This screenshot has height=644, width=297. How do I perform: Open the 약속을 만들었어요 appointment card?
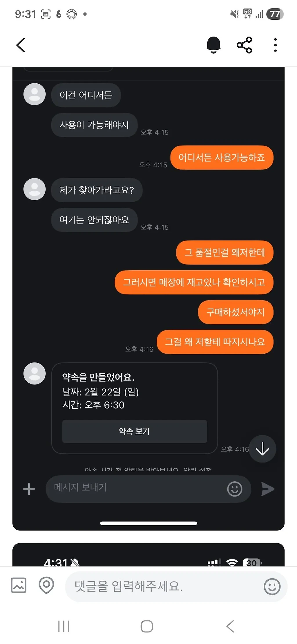click(x=135, y=408)
